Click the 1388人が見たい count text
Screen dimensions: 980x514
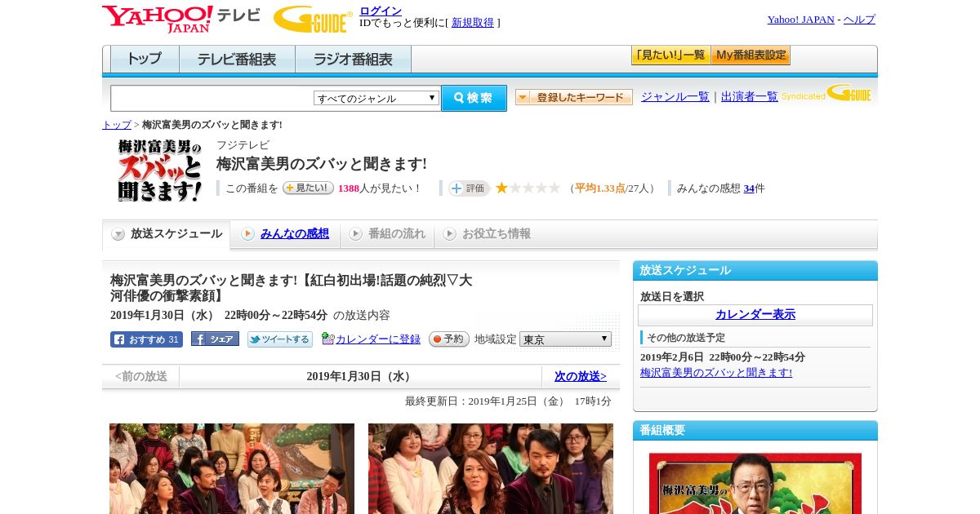click(x=379, y=188)
